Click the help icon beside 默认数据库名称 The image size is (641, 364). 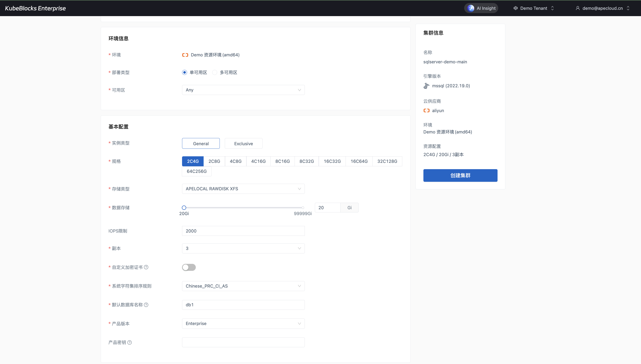[x=146, y=305]
